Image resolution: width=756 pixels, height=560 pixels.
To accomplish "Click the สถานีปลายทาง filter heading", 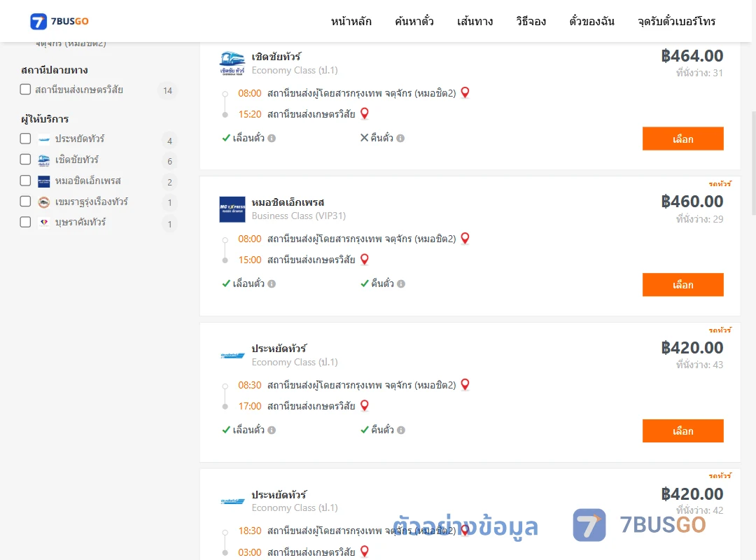I will coord(55,70).
